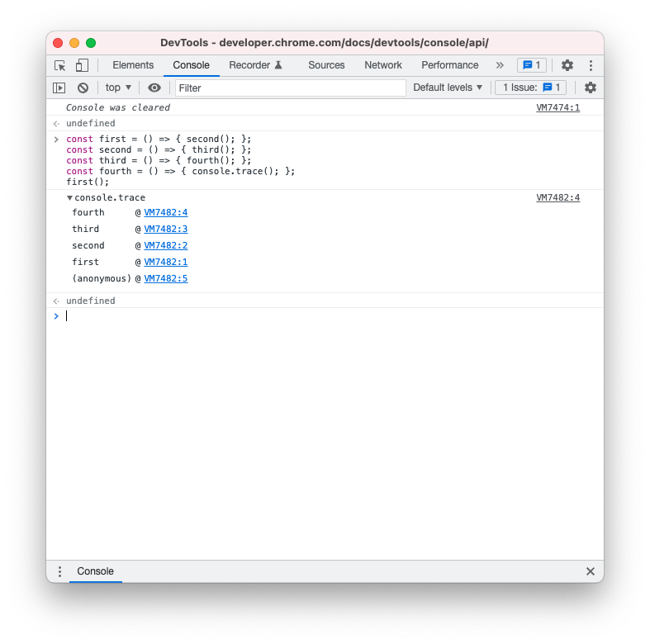Open the customize DevTools three-dot menu
Viewport: 650px width, 644px height.
pos(591,65)
